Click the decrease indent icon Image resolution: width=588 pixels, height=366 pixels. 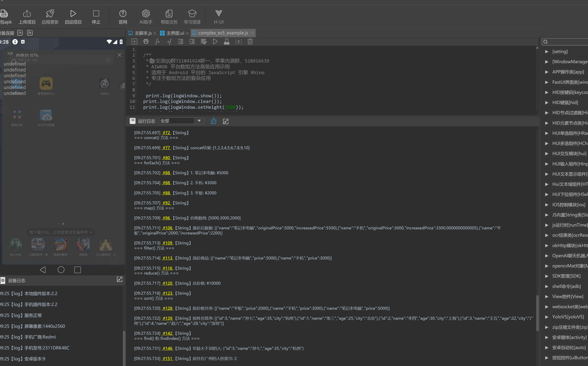(180, 42)
